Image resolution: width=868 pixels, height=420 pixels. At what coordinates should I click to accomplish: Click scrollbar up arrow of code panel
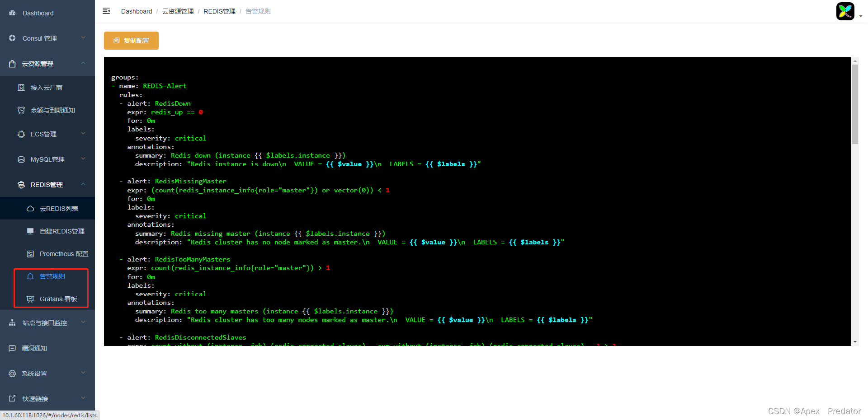[855, 61]
